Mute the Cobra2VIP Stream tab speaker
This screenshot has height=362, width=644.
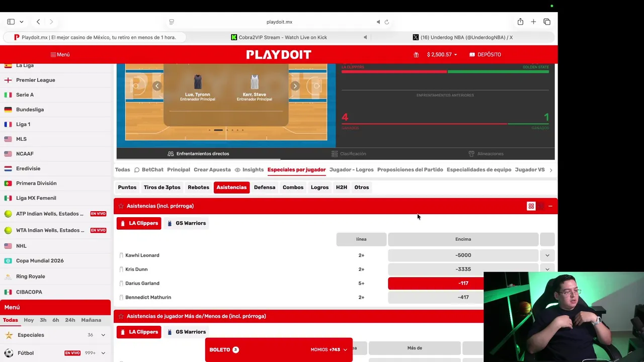click(365, 37)
